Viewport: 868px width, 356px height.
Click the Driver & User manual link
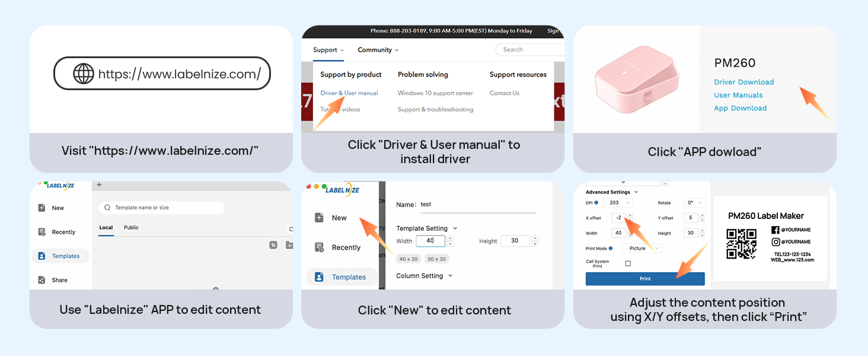pyautogui.click(x=349, y=93)
